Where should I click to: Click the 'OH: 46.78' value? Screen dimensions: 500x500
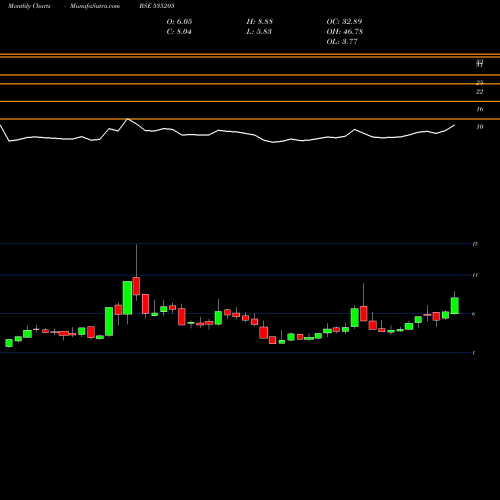click(345, 32)
